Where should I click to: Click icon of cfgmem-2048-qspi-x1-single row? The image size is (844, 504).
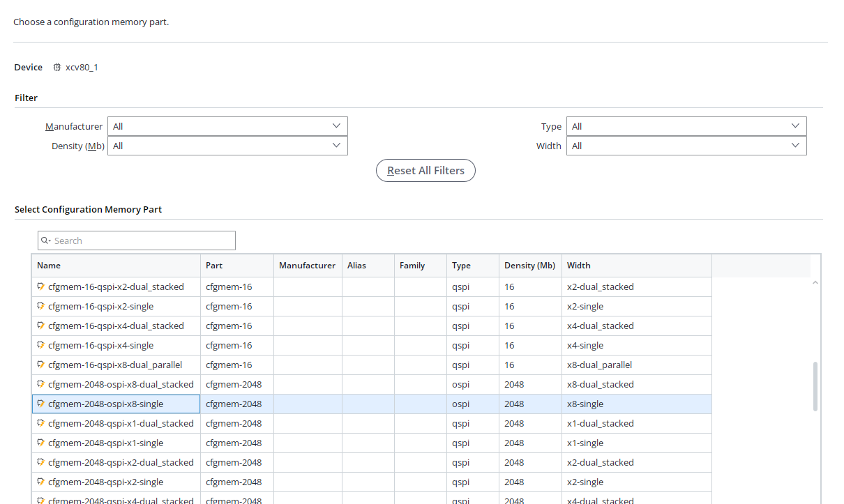click(x=41, y=443)
